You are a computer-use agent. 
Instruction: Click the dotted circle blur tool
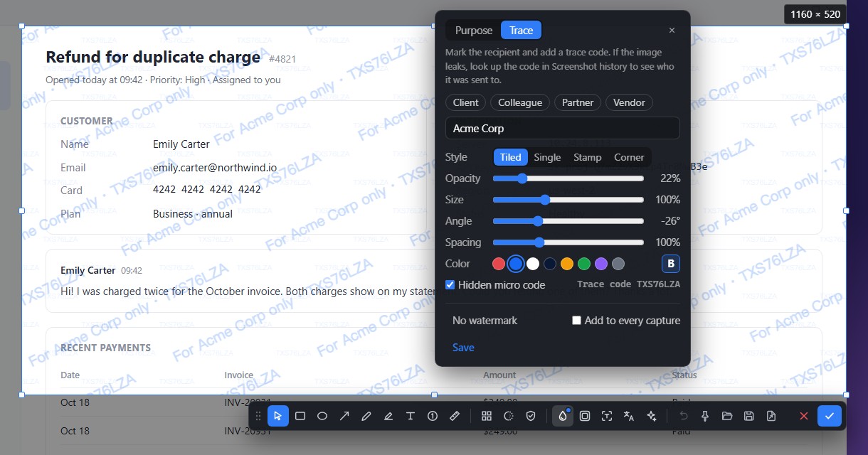pyautogui.click(x=509, y=416)
